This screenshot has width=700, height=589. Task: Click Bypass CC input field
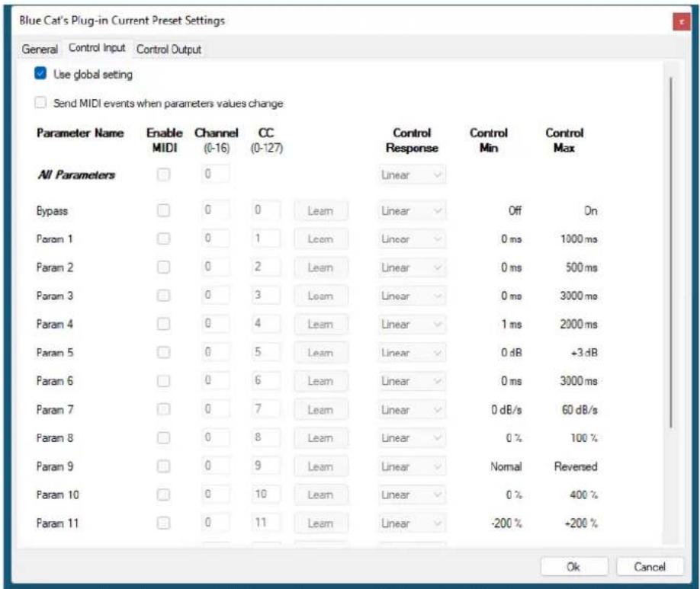click(266, 210)
